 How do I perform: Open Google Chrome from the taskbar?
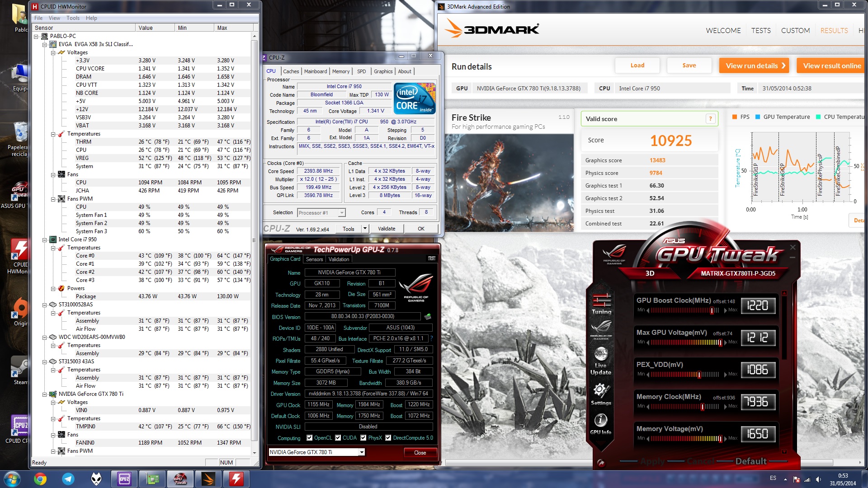tap(40, 479)
